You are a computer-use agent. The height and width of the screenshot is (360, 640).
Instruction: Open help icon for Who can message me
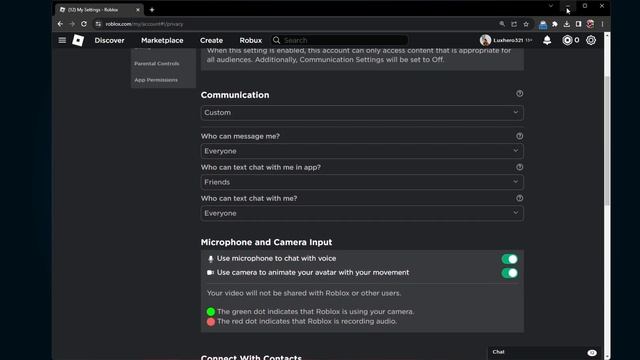(x=519, y=136)
